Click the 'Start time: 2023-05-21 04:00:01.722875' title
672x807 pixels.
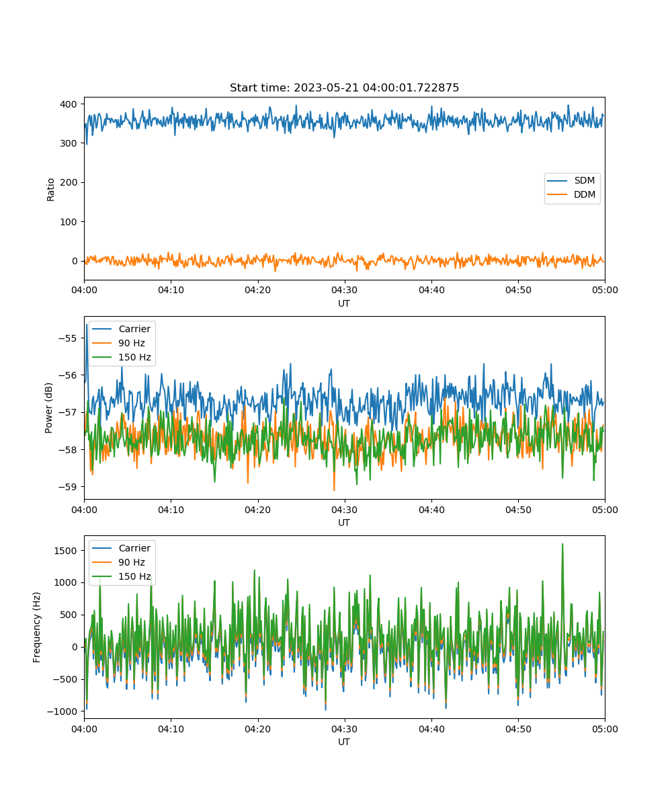coord(344,88)
